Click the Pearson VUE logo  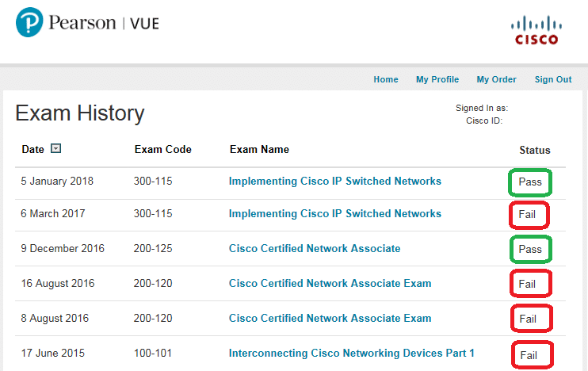(x=87, y=22)
